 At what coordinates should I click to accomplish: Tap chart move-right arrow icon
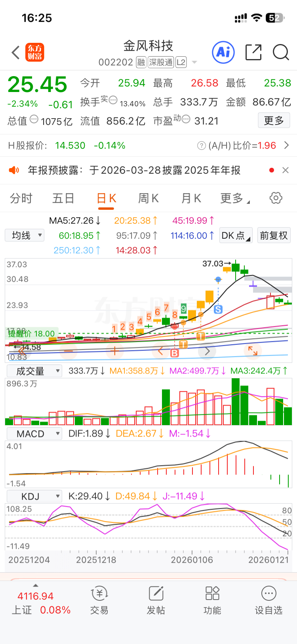click(207, 351)
